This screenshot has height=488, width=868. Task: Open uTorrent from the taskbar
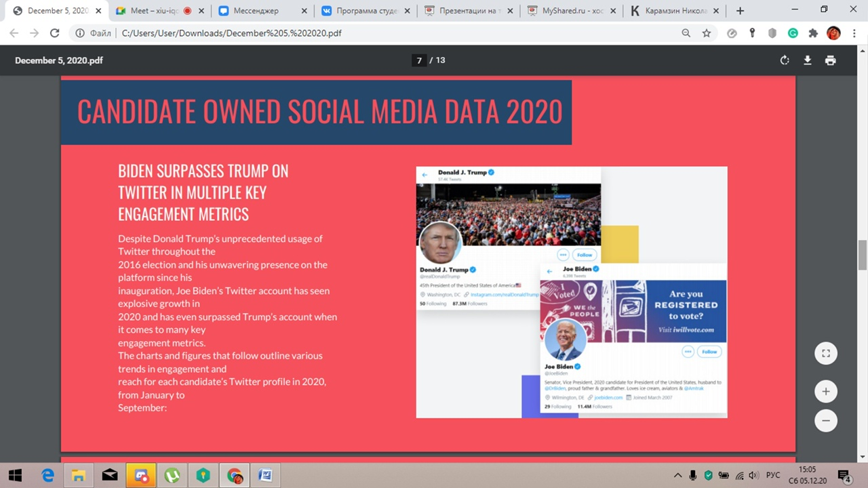click(172, 475)
